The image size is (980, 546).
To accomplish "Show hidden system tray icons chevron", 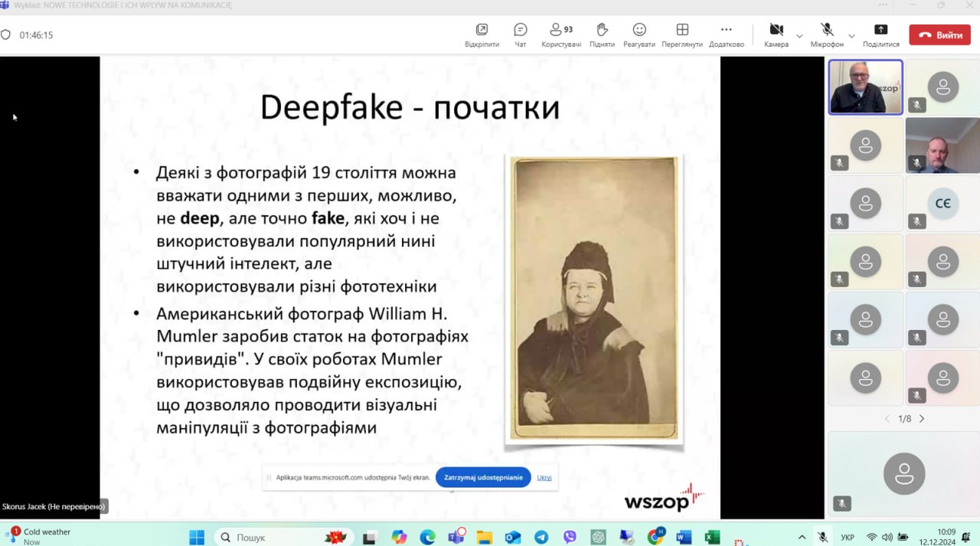I will [x=802, y=537].
